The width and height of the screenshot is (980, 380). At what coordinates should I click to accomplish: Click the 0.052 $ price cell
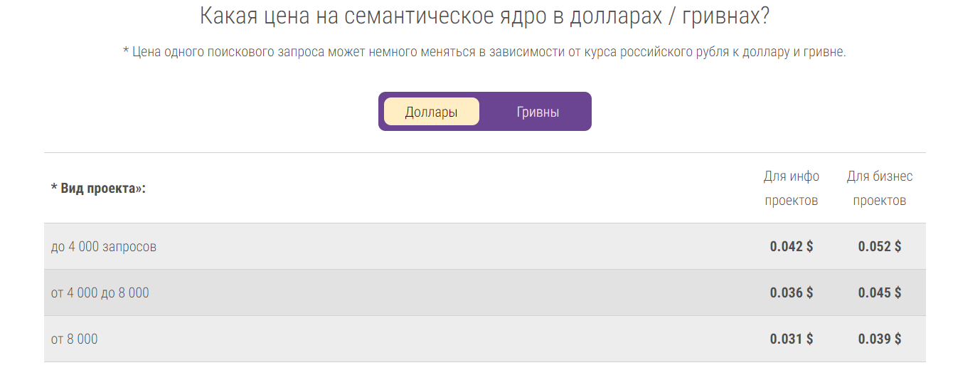[880, 246]
